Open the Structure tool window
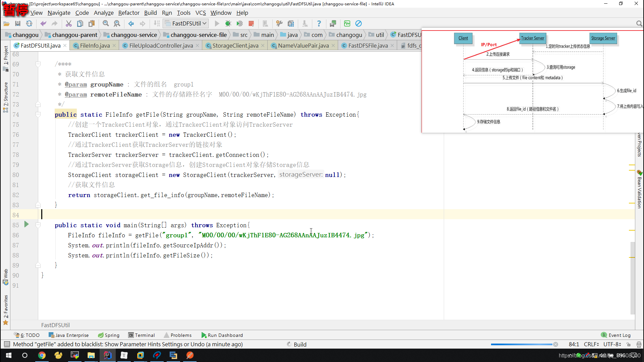The width and height of the screenshot is (644, 362). 6,97
